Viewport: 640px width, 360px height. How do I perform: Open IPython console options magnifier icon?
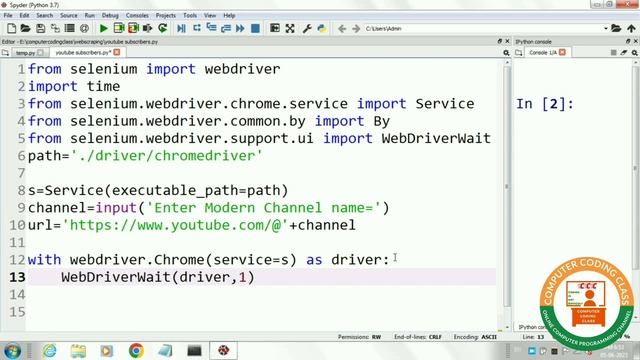635,53
